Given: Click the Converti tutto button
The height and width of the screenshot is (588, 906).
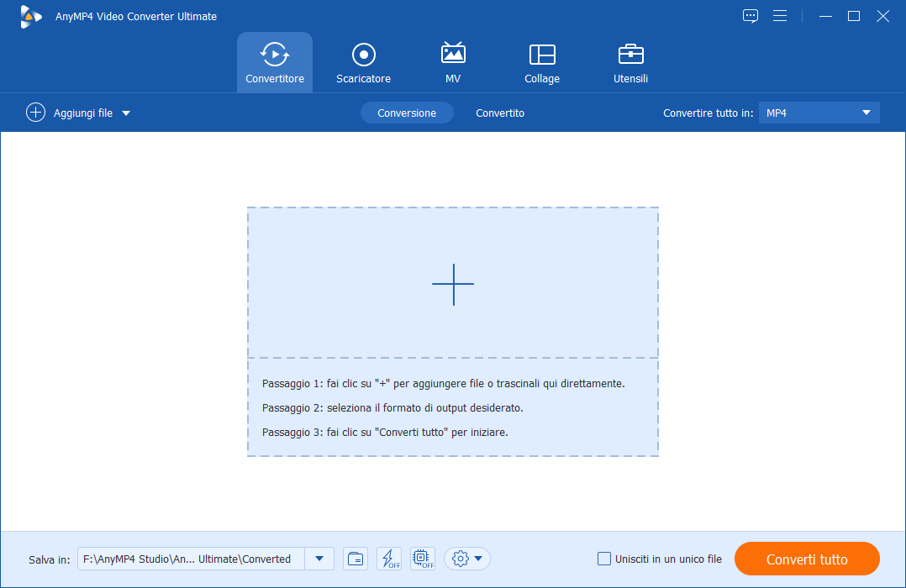Looking at the screenshot, I should click(807, 559).
